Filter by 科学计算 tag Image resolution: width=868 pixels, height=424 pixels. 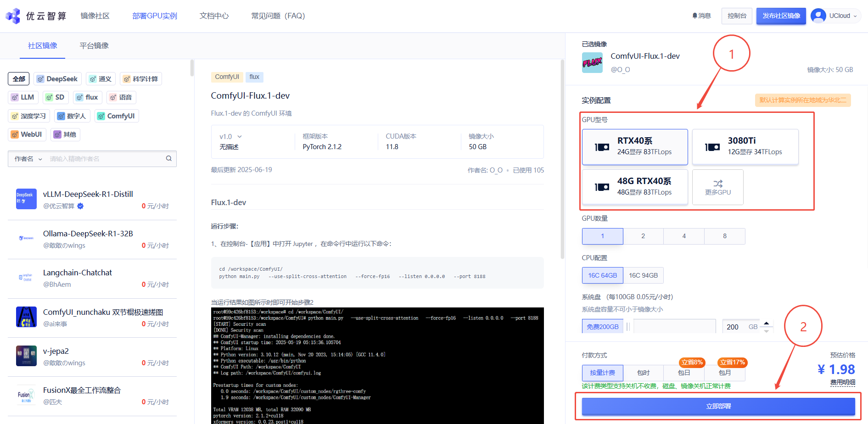[141, 79]
